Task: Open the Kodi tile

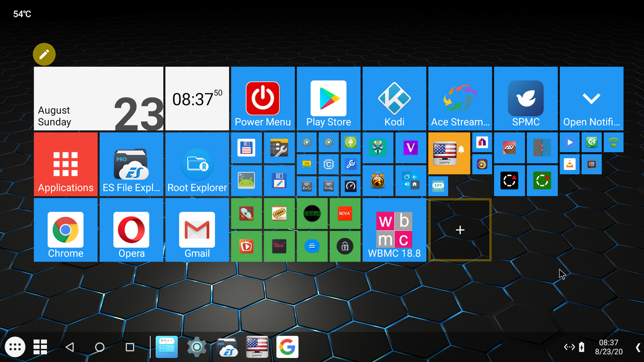Action: pos(394,99)
